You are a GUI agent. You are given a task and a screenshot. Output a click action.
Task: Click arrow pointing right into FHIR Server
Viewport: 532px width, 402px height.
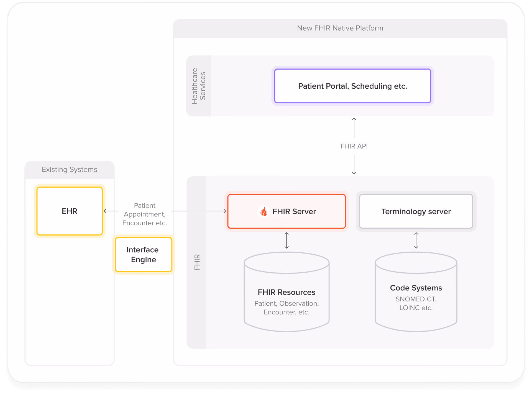pyautogui.click(x=198, y=211)
